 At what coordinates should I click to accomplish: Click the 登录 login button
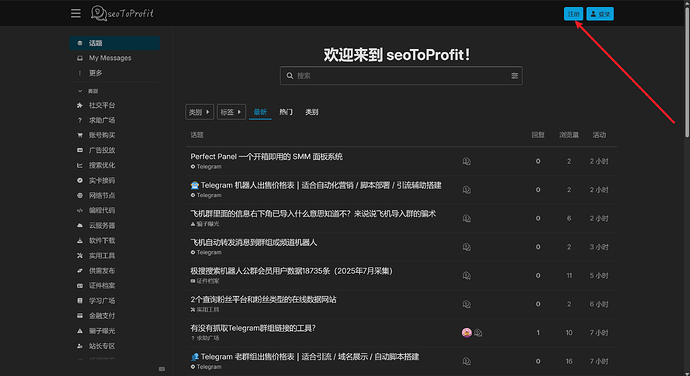pos(600,14)
